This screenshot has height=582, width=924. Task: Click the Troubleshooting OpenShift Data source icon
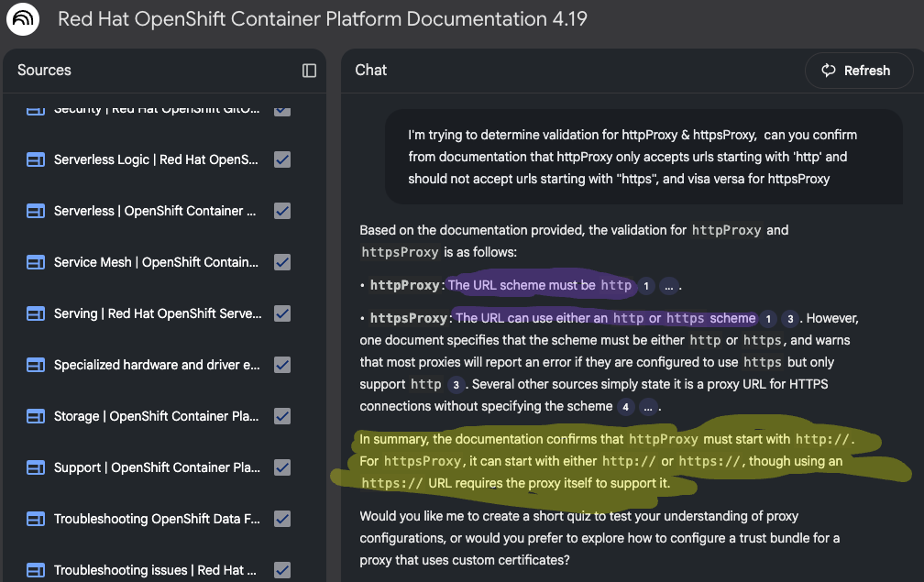click(x=36, y=519)
